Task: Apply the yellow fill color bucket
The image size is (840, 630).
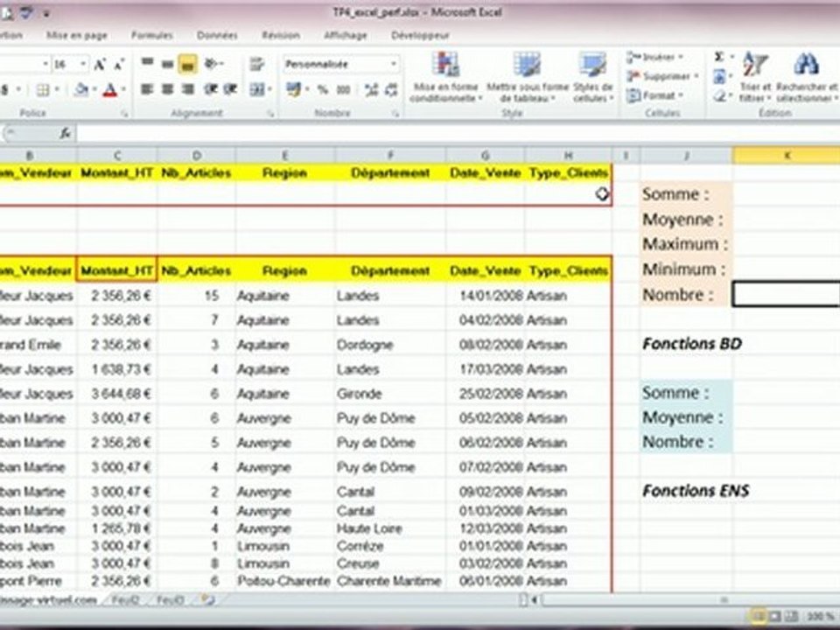Action: point(81,90)
